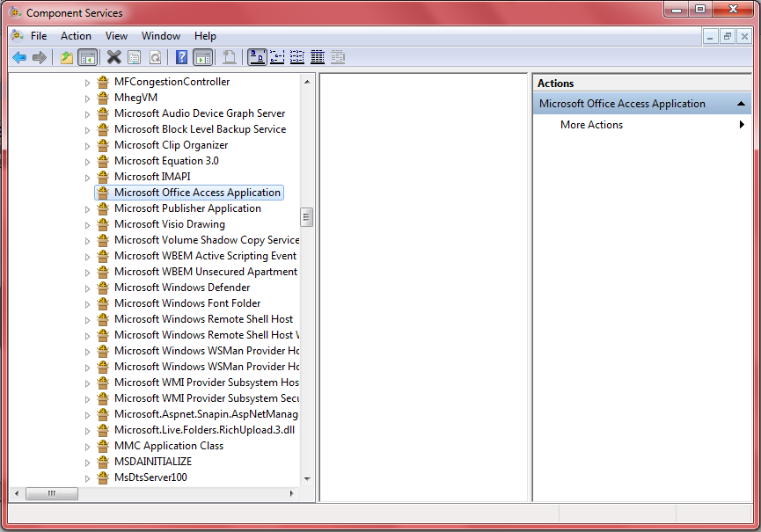Close the inner console child window
761x532 pixels.
click(x=744, y=36)
